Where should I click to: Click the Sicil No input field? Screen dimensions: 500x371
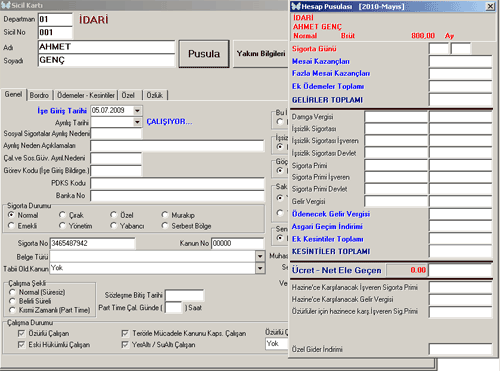(x=55, y=32)
